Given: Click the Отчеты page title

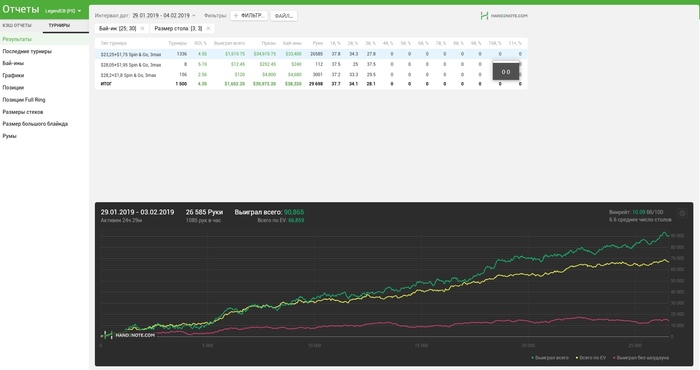Looking at the screenshot, I should pyautogui.click(x=21, y=9).
